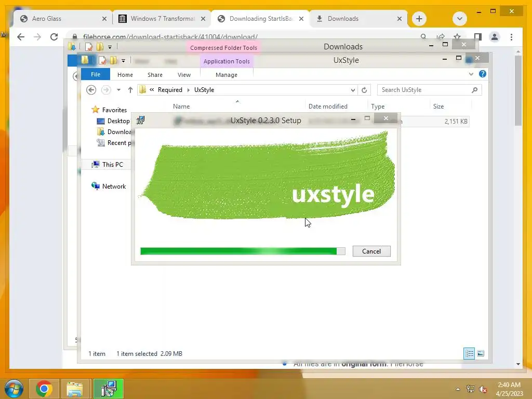Expand the Explorer ribbon chevron
Viewport: 532px width, 399px height.
pos(471,74)
